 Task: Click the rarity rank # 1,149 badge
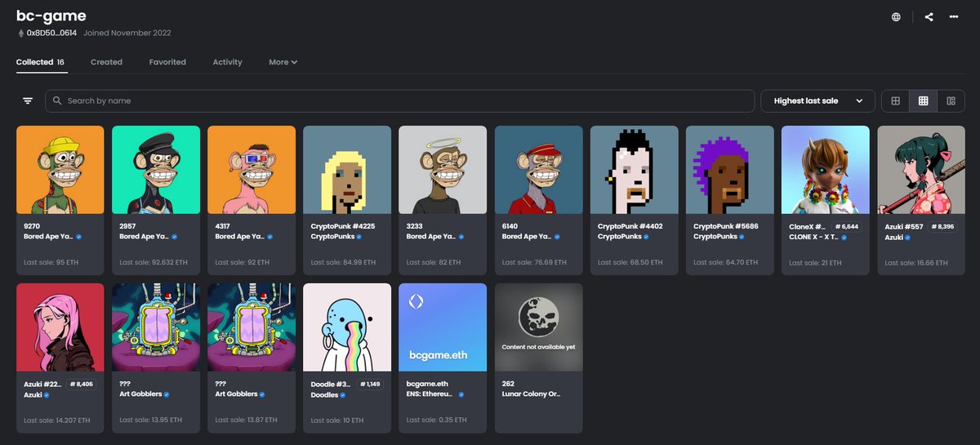coord(370,383)
